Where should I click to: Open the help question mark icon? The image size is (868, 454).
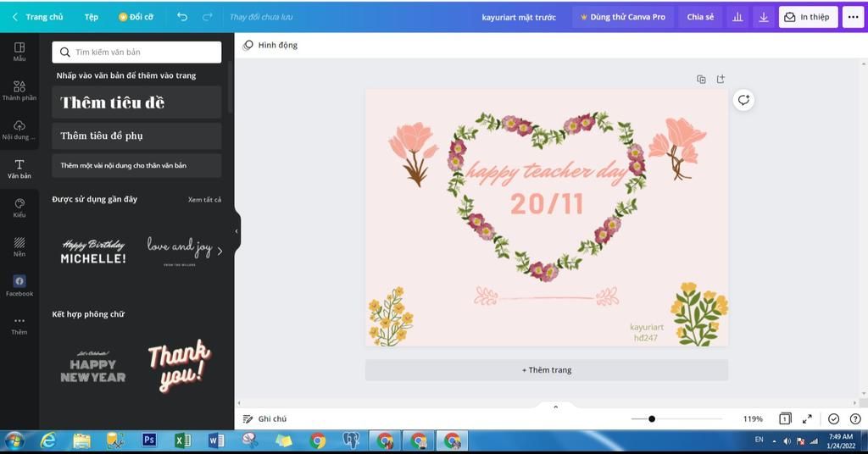click(855, 419)
